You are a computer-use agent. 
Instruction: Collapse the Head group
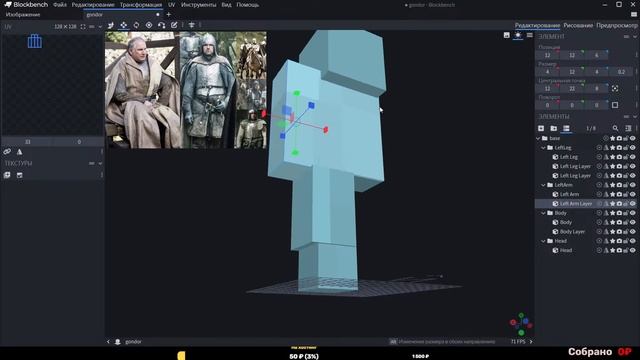[x=543, y=241]
